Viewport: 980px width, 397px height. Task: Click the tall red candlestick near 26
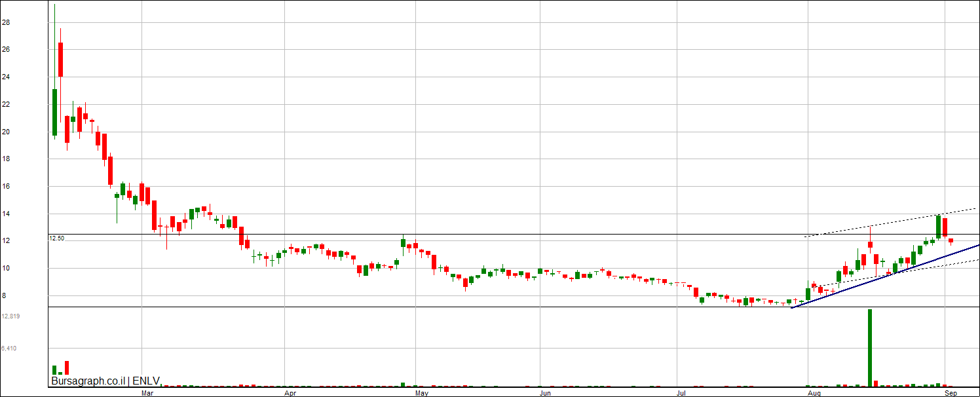[x=60, y=60]
